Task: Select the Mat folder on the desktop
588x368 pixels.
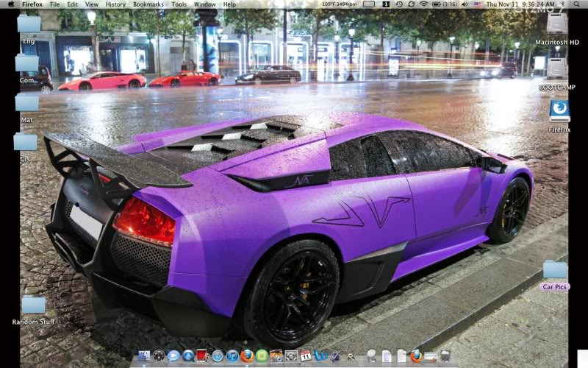Action: pos(27,102)
